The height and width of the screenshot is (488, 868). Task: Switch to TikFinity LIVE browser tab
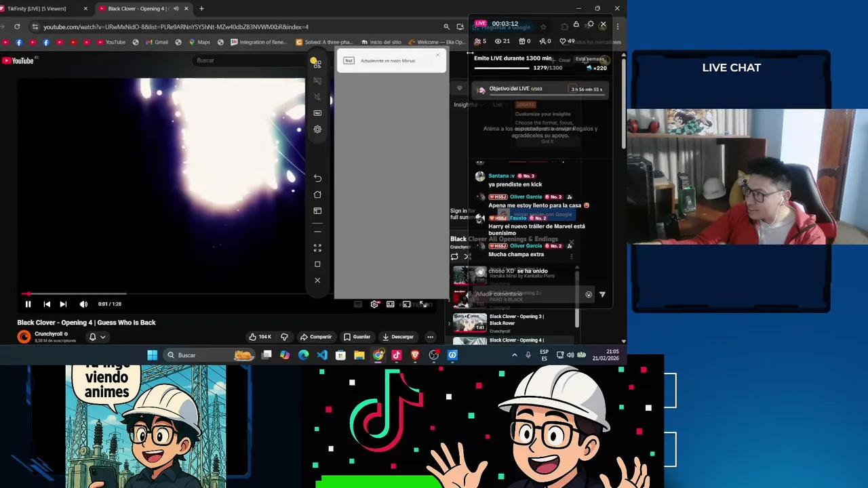coord(41,9)
